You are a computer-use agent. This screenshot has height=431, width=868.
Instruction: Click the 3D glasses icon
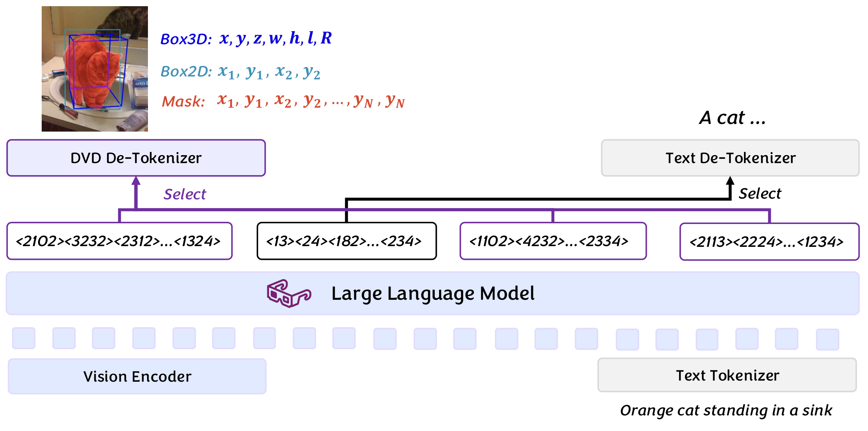tap(289, 293)
